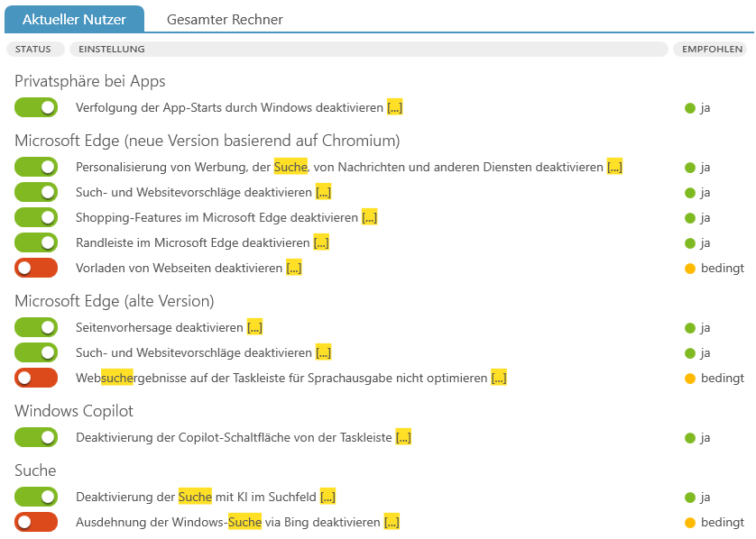Expand [...] for Chromium Such- und Websitevorschläge
The image size is (756, 539).
(324, 192)
